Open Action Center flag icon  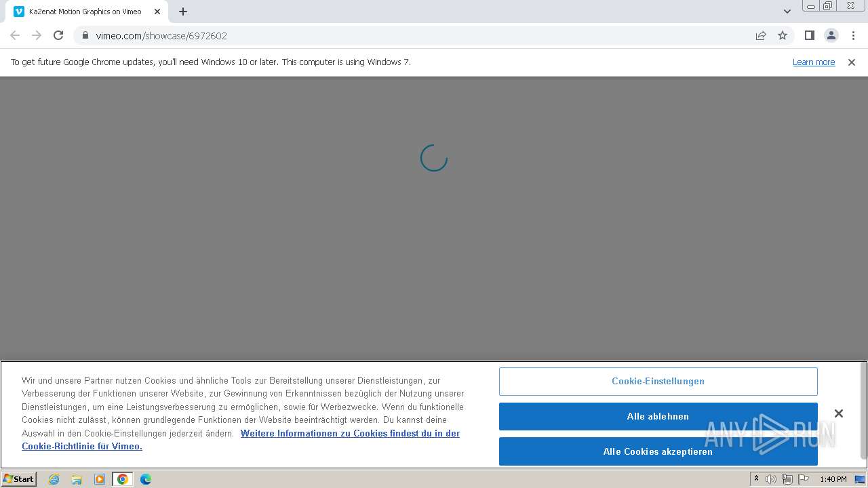click(x=804, y=479)
